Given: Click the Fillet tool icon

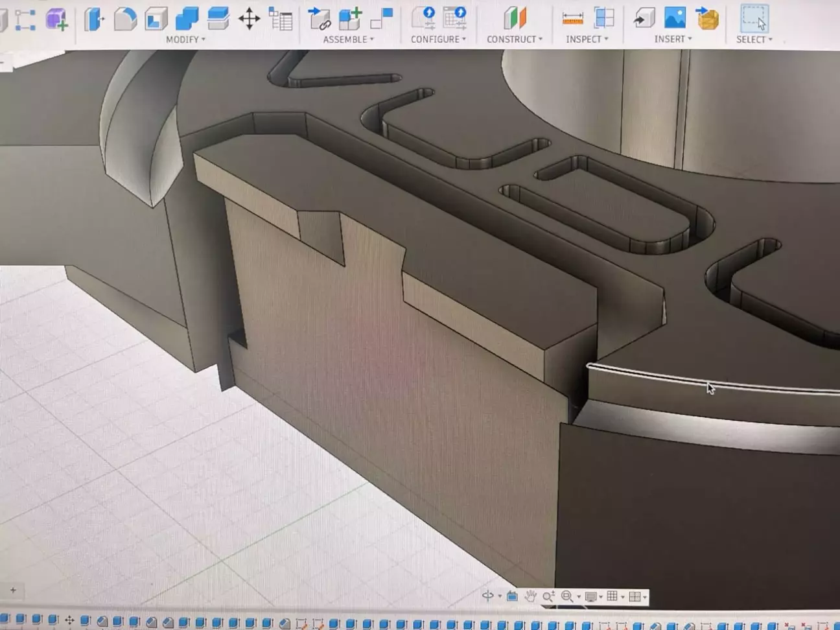Looking at the screenshot, I should point(124,19).
